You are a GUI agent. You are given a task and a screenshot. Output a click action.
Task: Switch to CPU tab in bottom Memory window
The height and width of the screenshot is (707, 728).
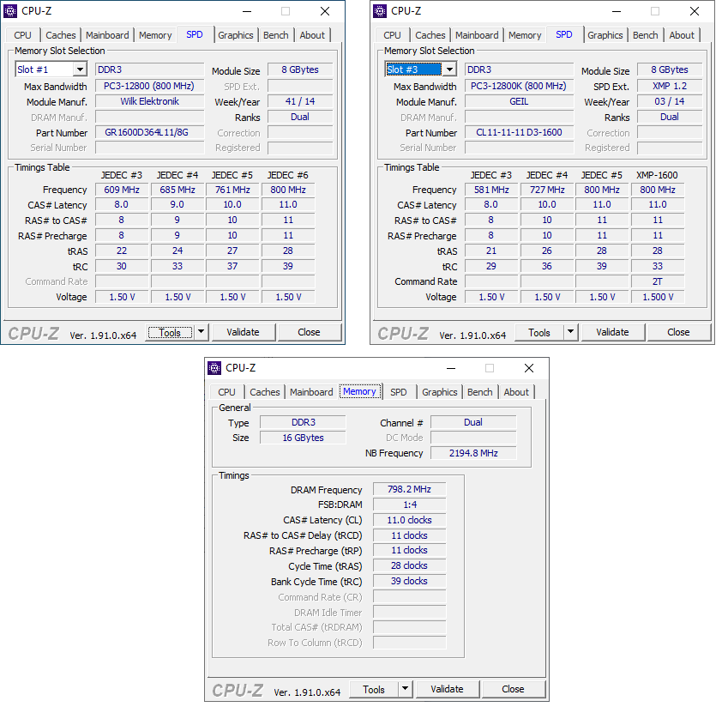coord(226,392)
